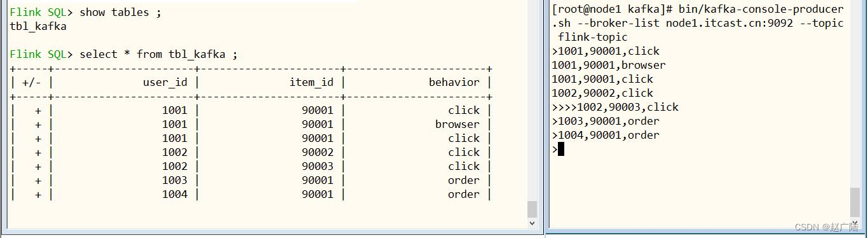
Task: Click the 'browser' behavior cell in table
Action: (458, 124)
